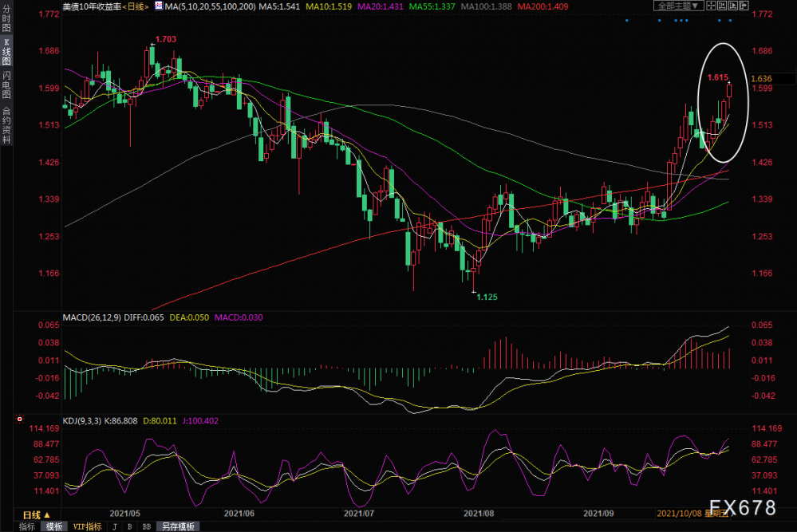The width and height of the screenshot is (797, 532).
Task: Click the MACD(26,12,9) indicator label
Action: pos(92,317)
